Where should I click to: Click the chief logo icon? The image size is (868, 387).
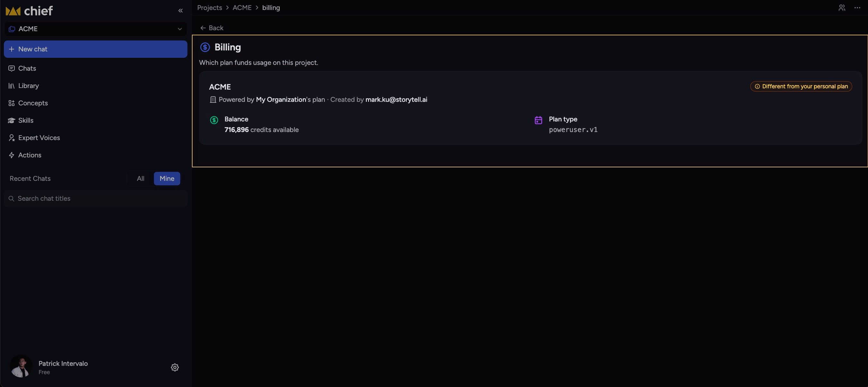pyautogui.click(x=13, y=11)
